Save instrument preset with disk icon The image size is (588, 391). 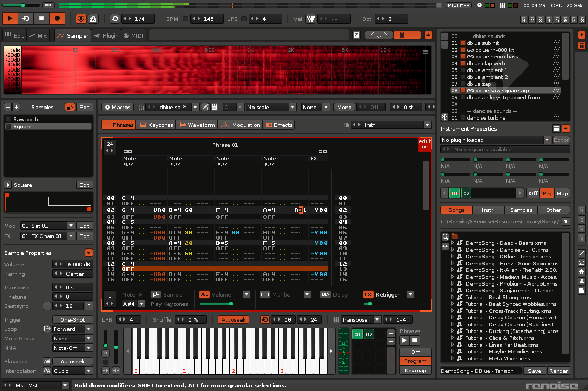point(214,107)
